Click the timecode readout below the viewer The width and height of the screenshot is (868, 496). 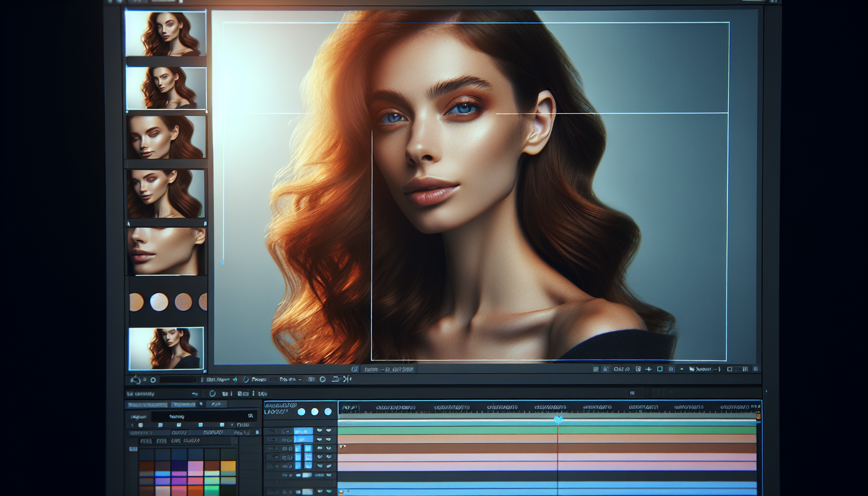tap(389, 369)
